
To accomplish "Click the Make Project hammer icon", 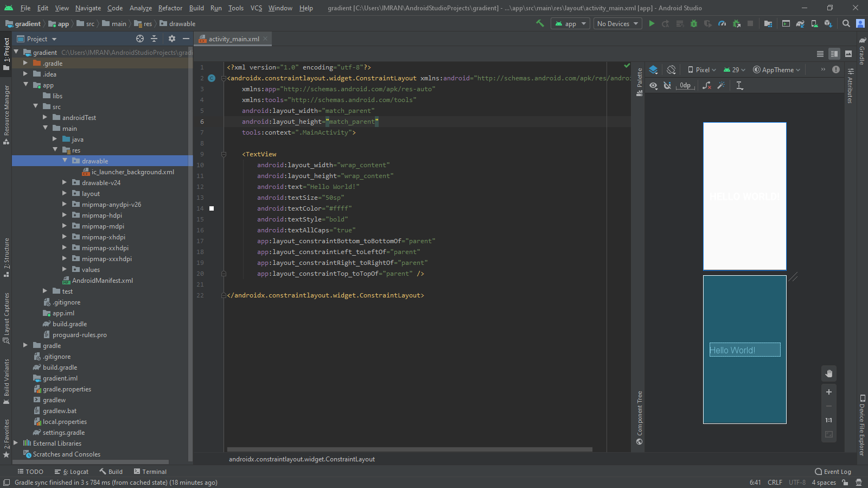I will [x=540, y=23].
